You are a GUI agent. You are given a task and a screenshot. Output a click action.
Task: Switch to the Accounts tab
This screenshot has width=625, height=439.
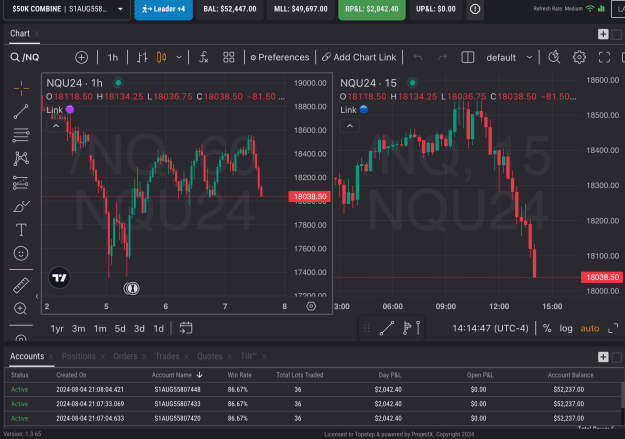[27, 356]
